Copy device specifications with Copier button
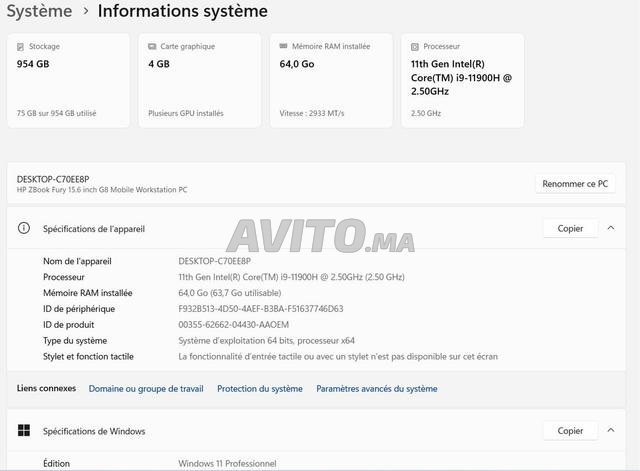Image resolution: width=640 pixels, height=471 pixels. pyautogui.click(x=570, y=229)
